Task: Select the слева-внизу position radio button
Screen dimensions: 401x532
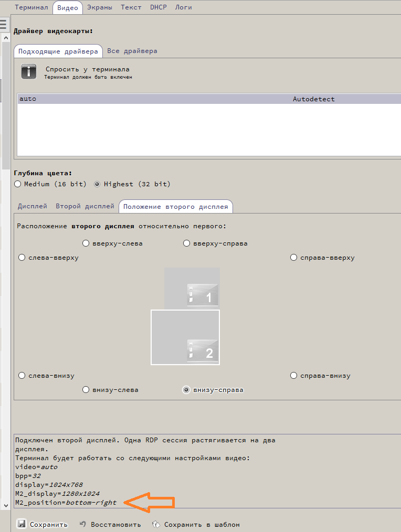Action: click(22, 376)
